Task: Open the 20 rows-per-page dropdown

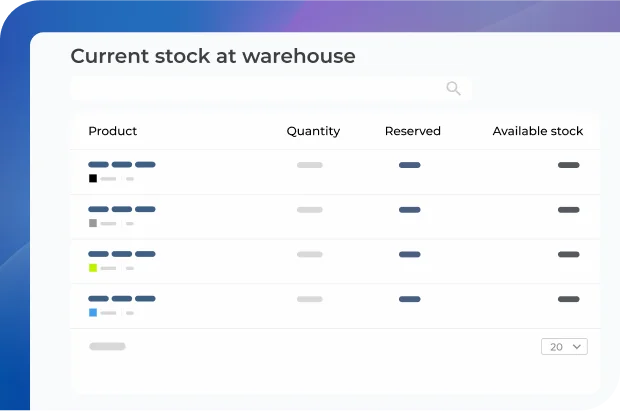Action: [564, 347]
